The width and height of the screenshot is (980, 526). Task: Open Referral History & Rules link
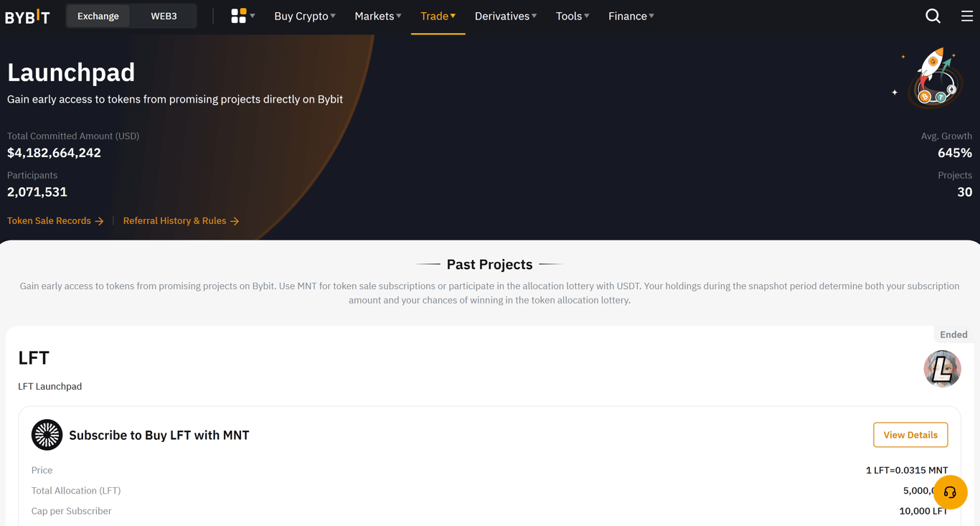click(x=181, y=221)
